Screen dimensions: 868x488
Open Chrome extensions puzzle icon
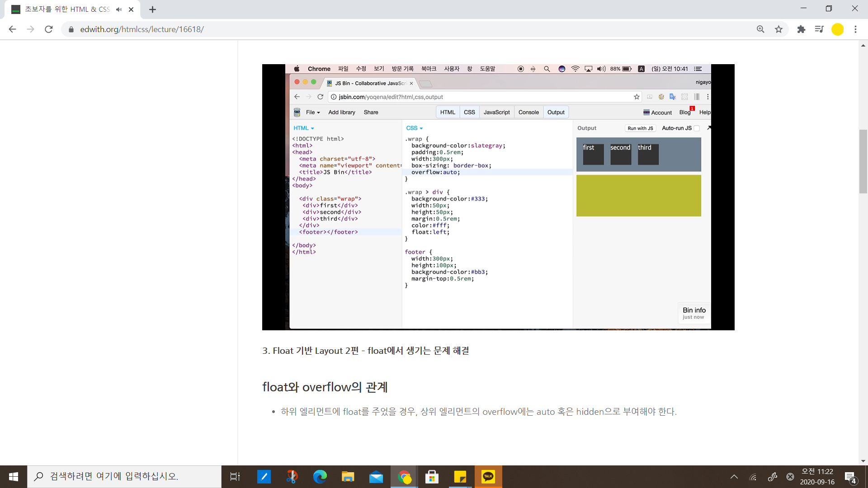801,29
